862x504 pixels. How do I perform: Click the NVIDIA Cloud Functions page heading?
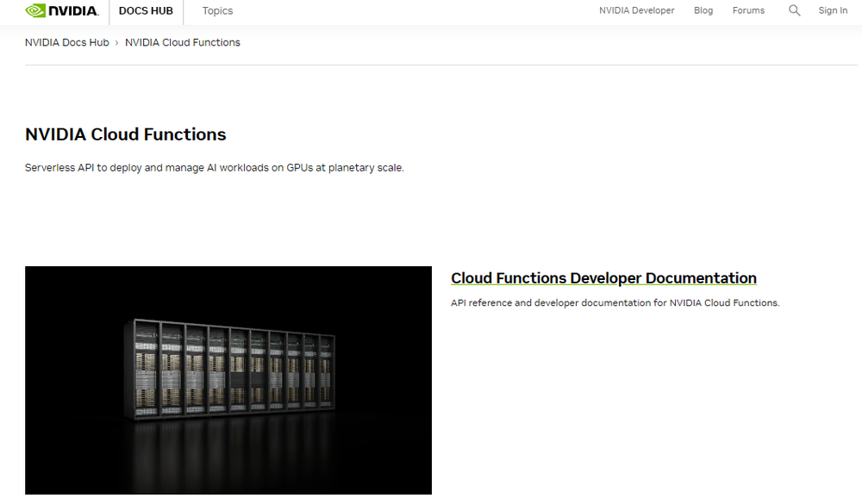[x=125, y=134]
